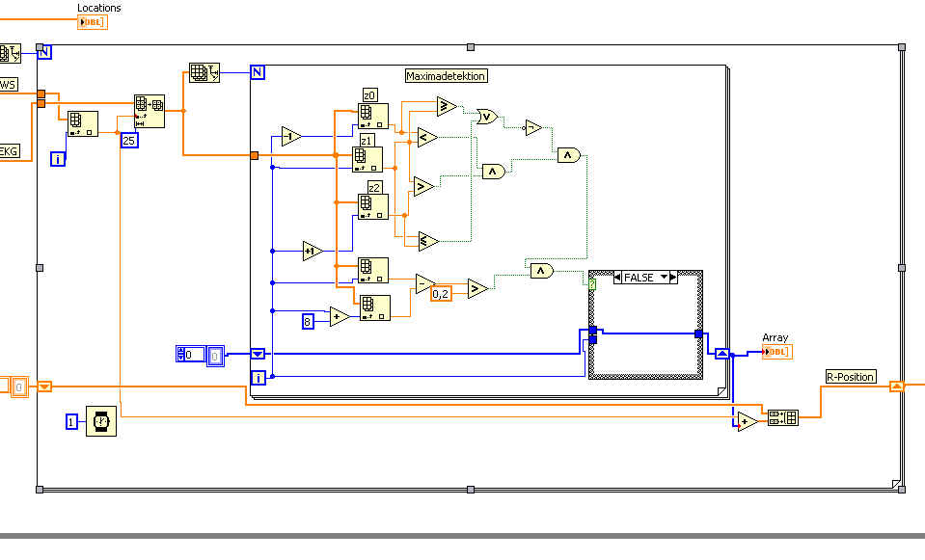
Task: Select the inner loop left shift register
Action: click(x=258, y=354)
